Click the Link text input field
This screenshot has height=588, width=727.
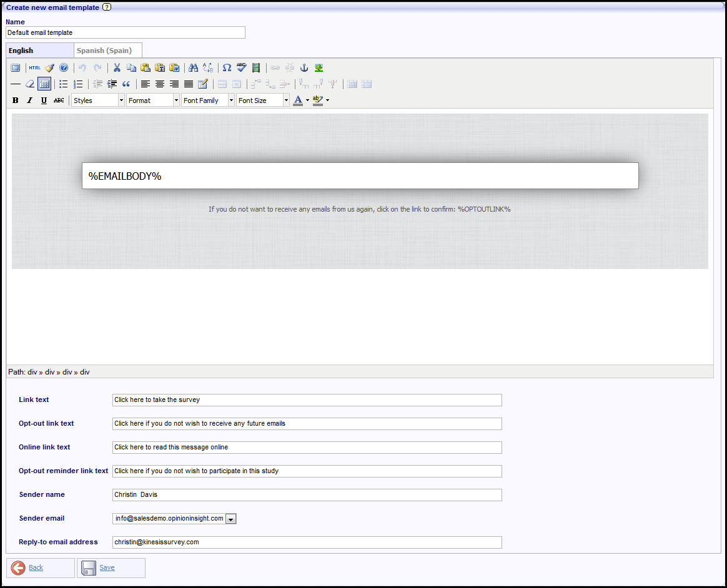(x=307, y=400)
